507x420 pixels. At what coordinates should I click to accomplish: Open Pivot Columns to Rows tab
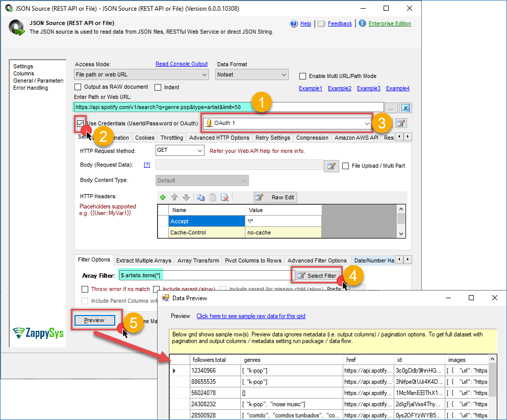[253, 260]
